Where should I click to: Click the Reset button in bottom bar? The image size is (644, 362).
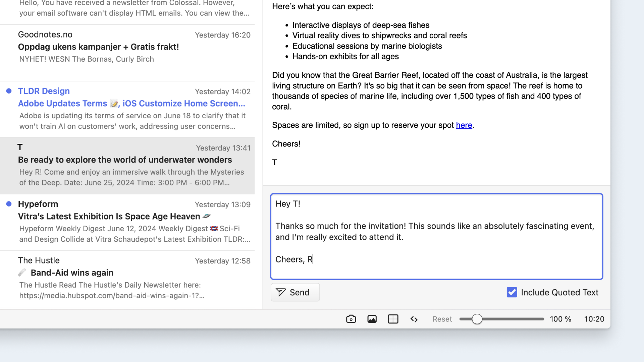(442, 319)
